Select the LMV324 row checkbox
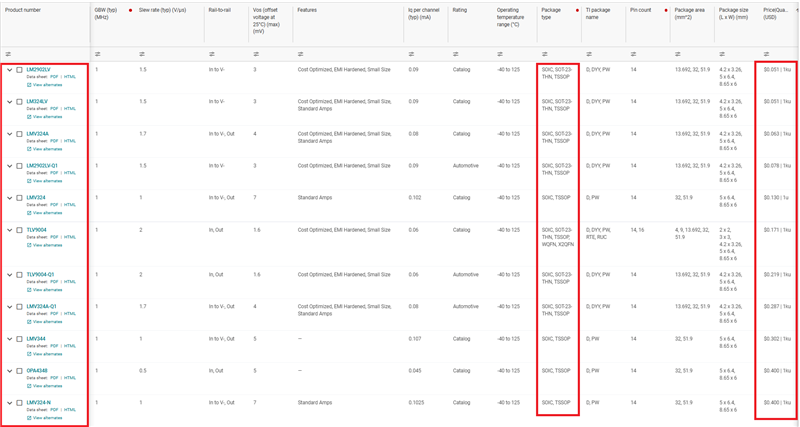Screen dimensions: 800x427 pyautogui.click(x=19, y=198)
